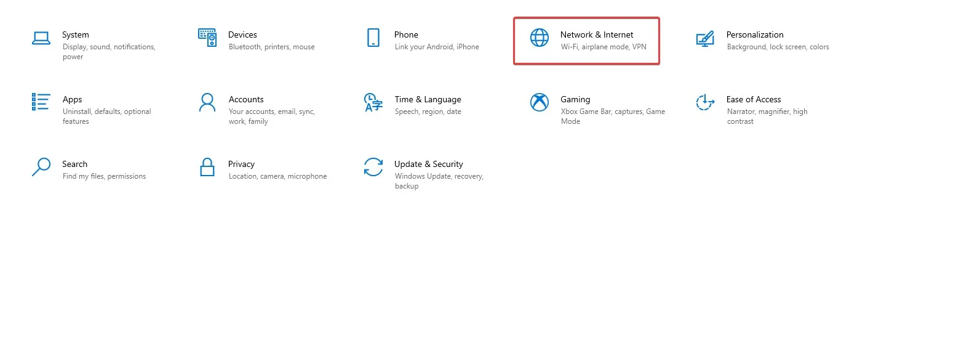Click the Time & Language icon
This screenshot has width=980, height=337.
tap(373, 102)
